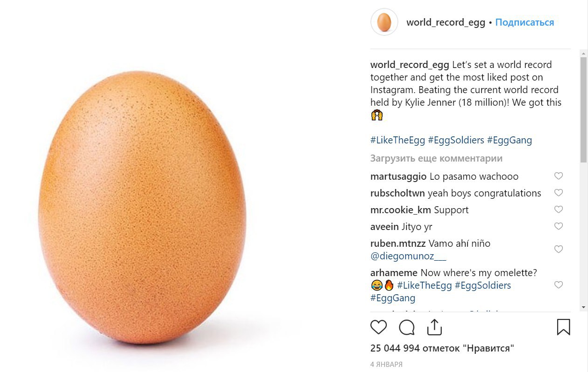
Task: Open the #LikeTheEgg hashtag in caption
Action: click(397, 140)
